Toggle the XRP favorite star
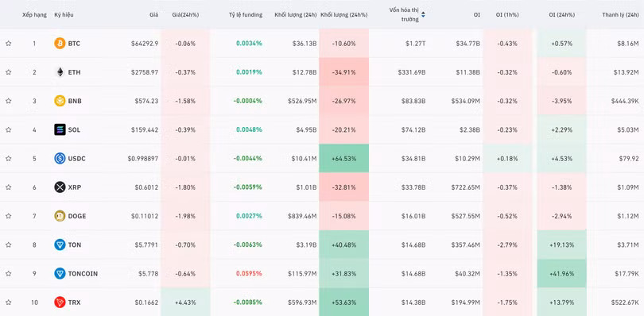This screenshot has width=644, height=316. tap(8, 187)
